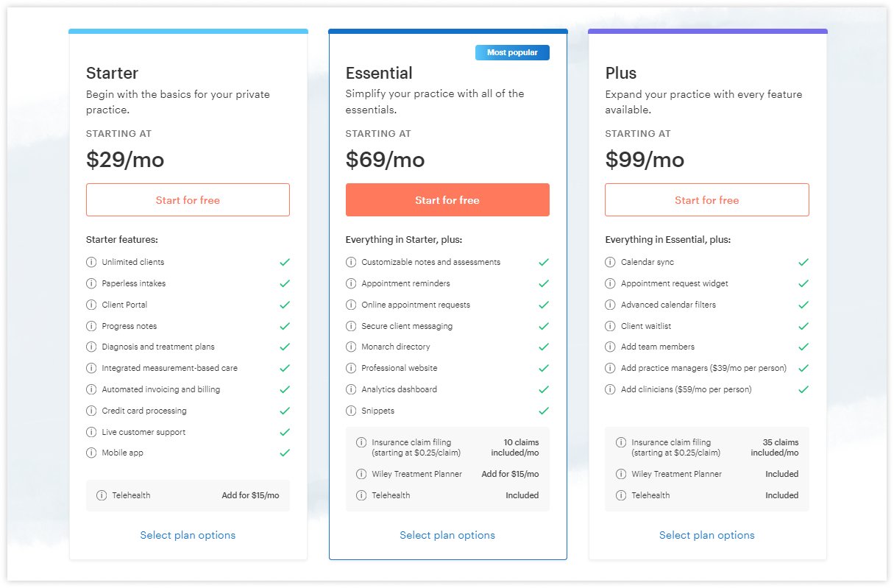This screenshot has height=588, width=894.
Task: Click Start for free on the Starter plan
Action: [x=188, y=199]
